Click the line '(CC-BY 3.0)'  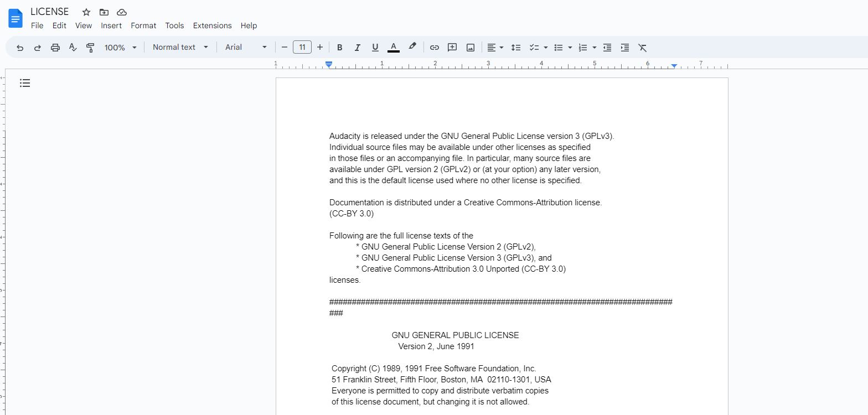pos(352,214)
